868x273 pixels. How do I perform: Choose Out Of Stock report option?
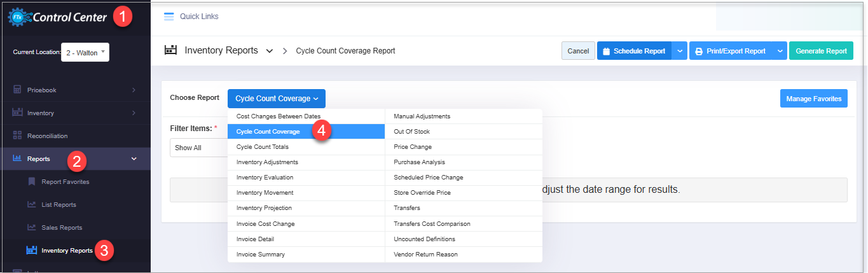pos(412,132)
